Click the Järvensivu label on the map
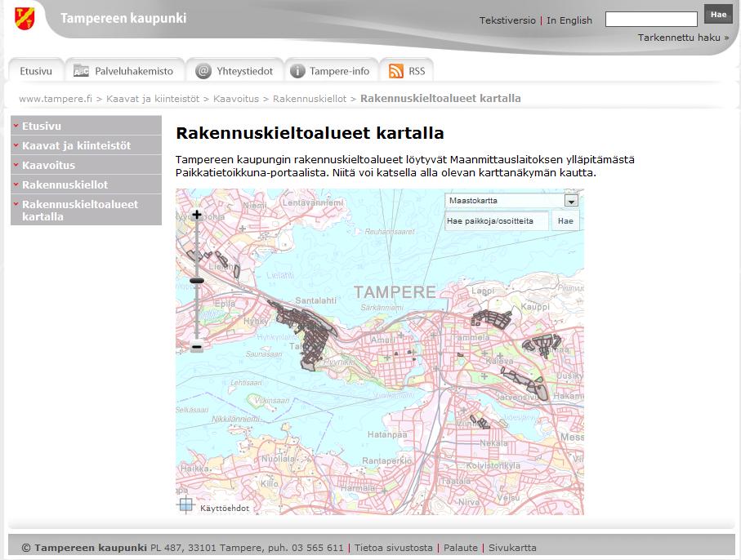 click(517, 397)
